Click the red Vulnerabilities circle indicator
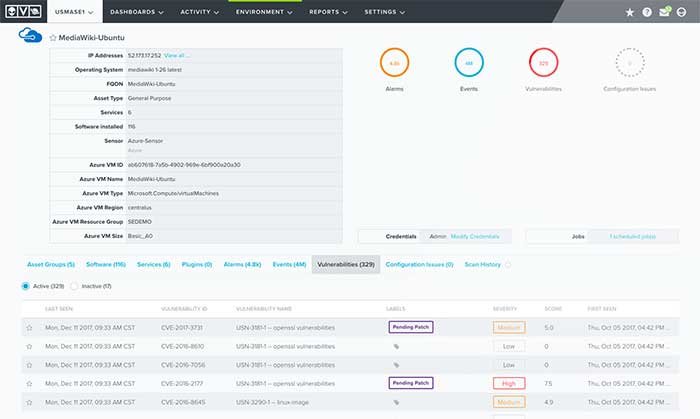Image resolution: width=700 pixels, height=419 pixels. 543,62
